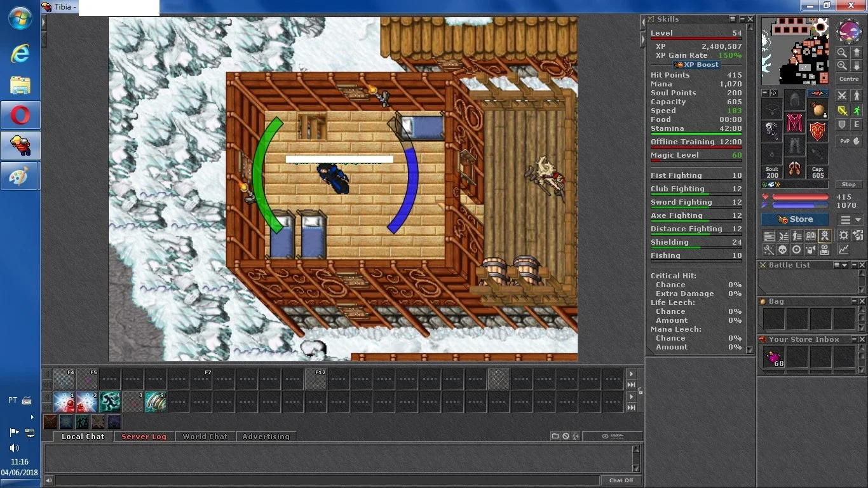Viewport: 868px width, 488px height.
Task: Zoom in the minimap
Action: click(842, 65)
